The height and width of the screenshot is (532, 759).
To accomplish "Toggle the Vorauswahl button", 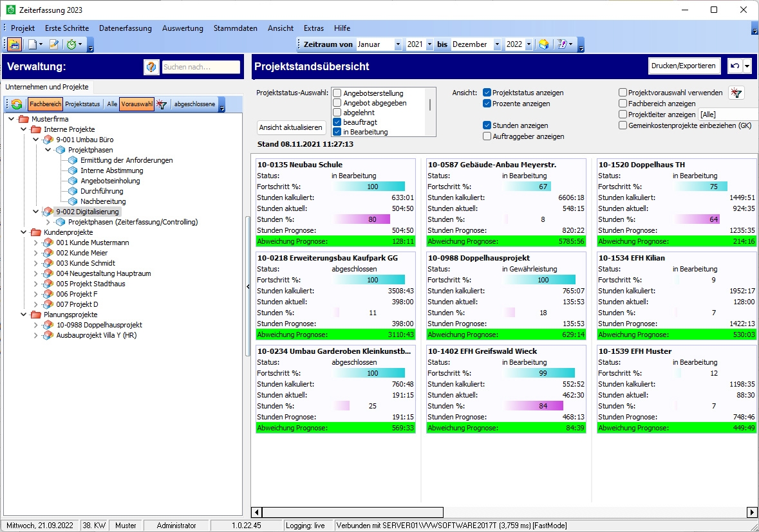I will coord(137,104).
